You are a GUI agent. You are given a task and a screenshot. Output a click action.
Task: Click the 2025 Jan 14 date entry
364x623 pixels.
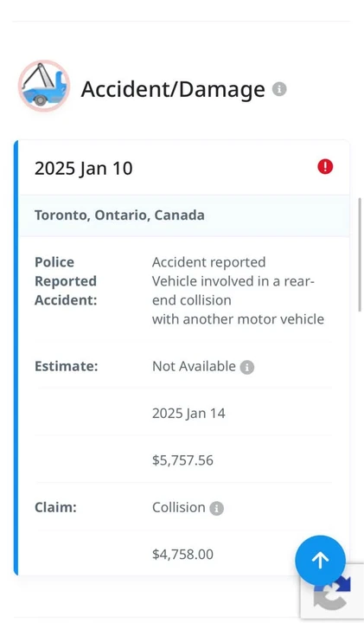pyautogui.click(x=188, y=414)
